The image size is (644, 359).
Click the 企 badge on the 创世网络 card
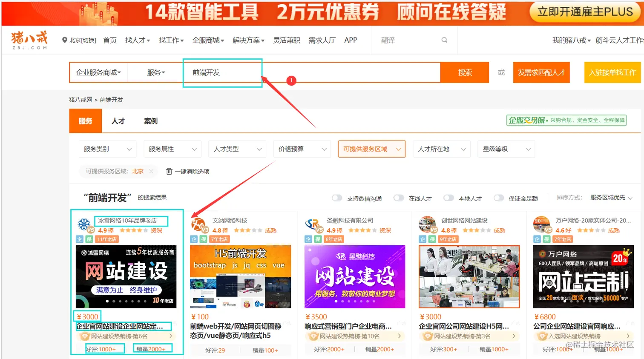point(423,239)
